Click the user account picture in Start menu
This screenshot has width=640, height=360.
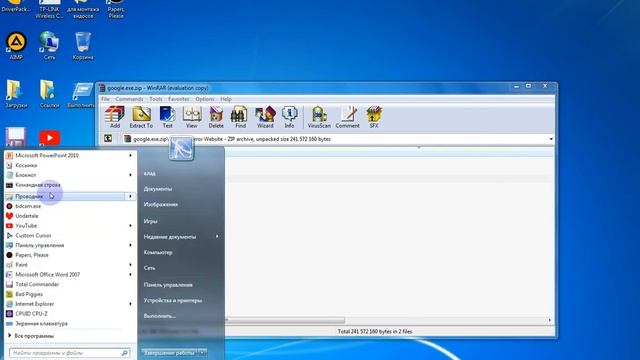181,149
